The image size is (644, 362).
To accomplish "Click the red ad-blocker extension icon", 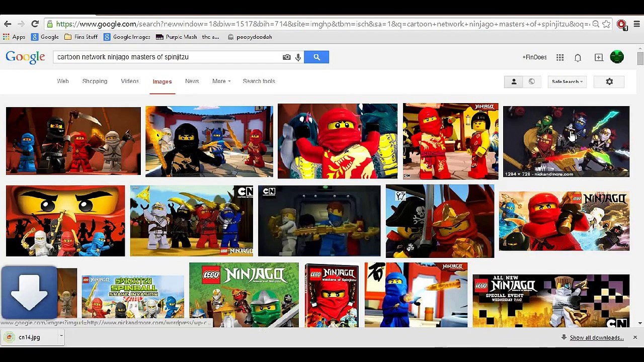I will [x=622, y=24].
